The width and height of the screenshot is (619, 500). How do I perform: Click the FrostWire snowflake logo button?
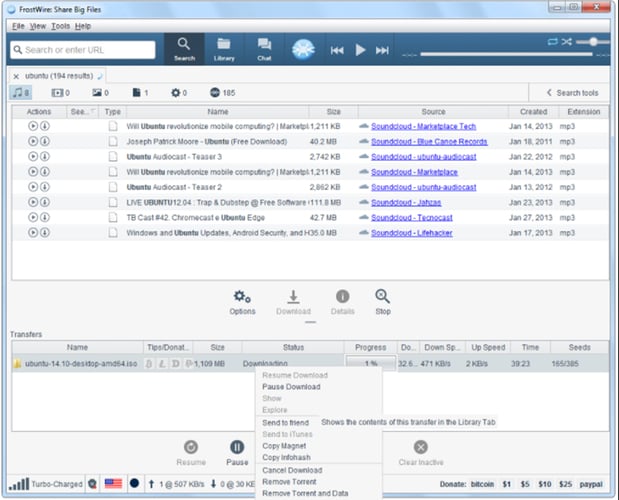(x=303, y=49)
